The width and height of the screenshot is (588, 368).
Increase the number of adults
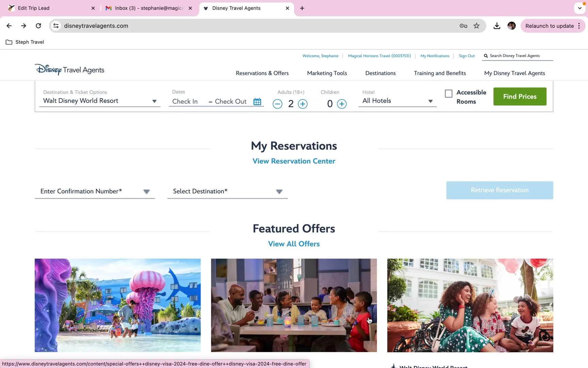pos(303,104)
